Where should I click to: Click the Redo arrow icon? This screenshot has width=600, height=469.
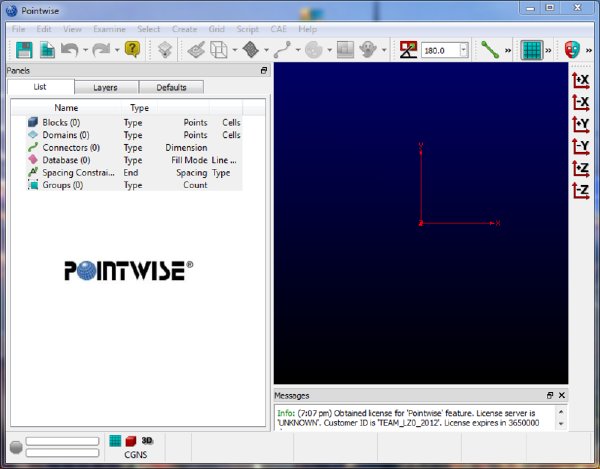click(101, 50)
